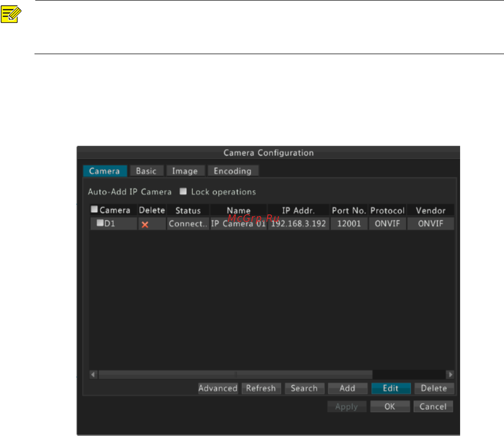The width and height of the screenshot is (504, 436).
Task: Click the Vendor column header
Action: (x=431, y=210)
